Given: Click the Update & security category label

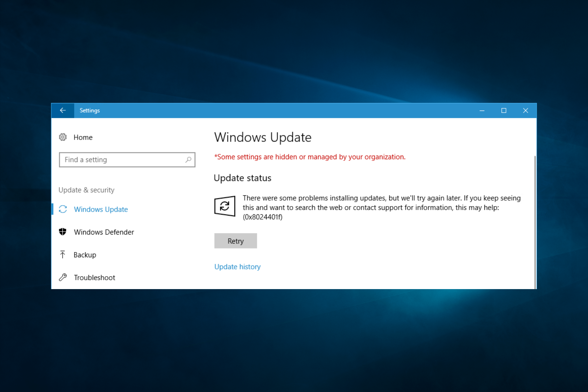Looking at the screenshot, I should click(x=86, y=190).
